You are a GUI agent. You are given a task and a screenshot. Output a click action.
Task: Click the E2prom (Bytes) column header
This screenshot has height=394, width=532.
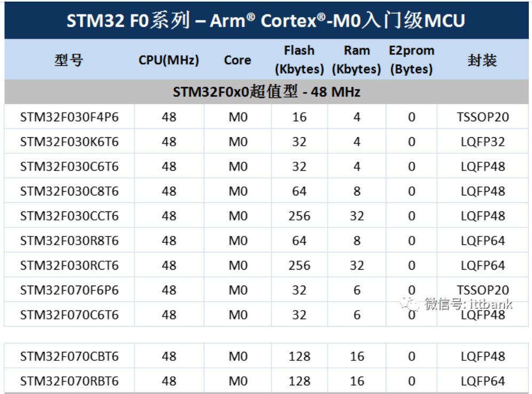tap(411, 59)
